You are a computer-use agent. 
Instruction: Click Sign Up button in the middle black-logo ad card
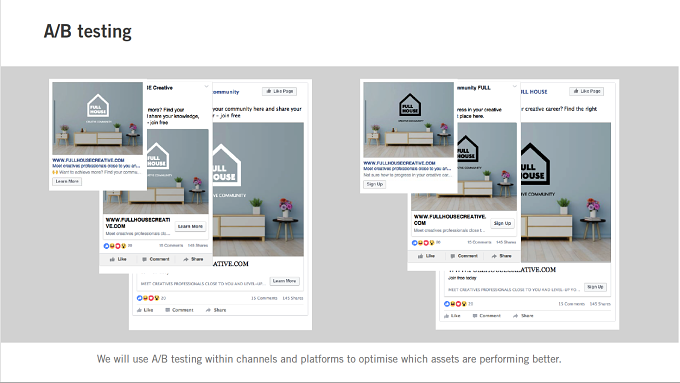[x=502, y=223]
